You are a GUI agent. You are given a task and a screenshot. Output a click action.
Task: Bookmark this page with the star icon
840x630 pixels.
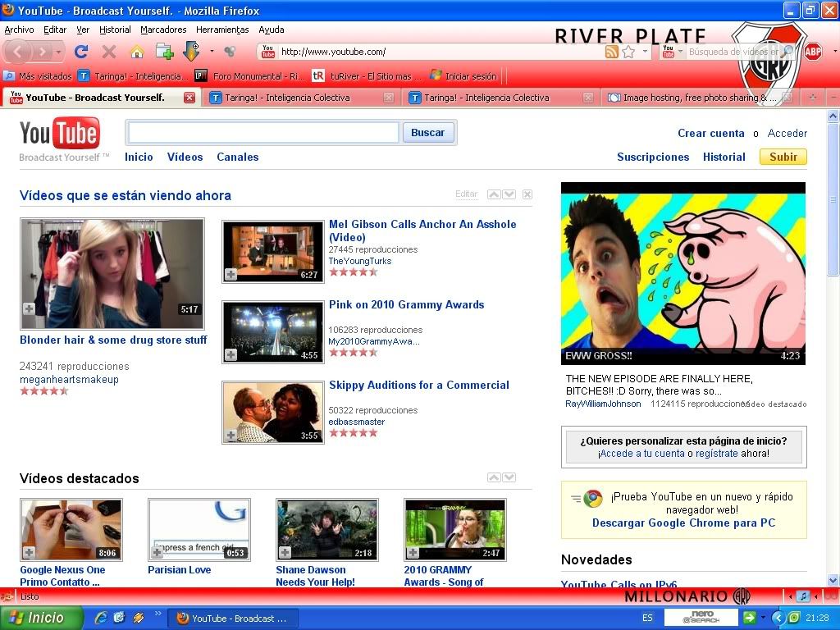tap(628, 52)
